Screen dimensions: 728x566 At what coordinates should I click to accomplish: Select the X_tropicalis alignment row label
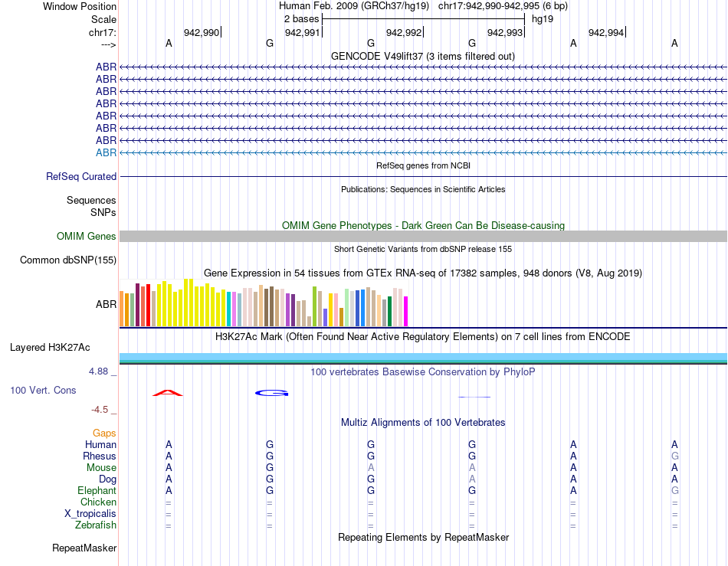[x=90, y=514]
